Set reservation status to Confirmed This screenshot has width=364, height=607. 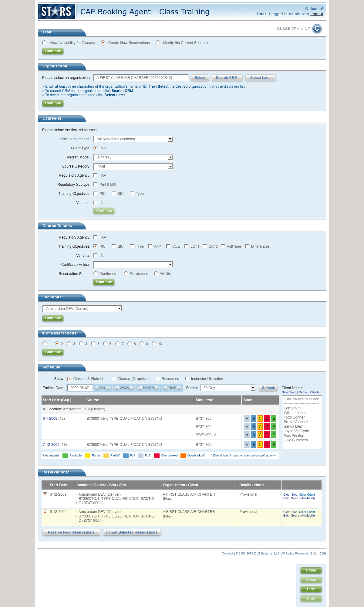pos(96,274)
